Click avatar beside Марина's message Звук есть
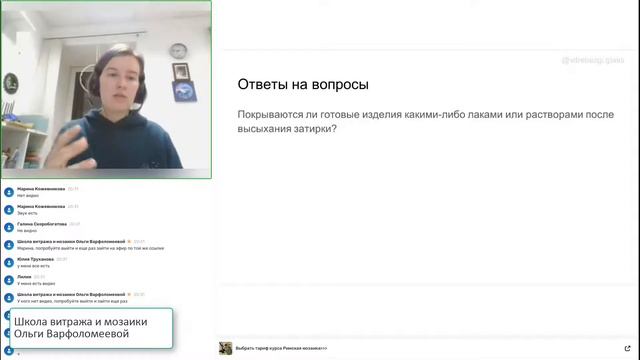 point(9,209)
